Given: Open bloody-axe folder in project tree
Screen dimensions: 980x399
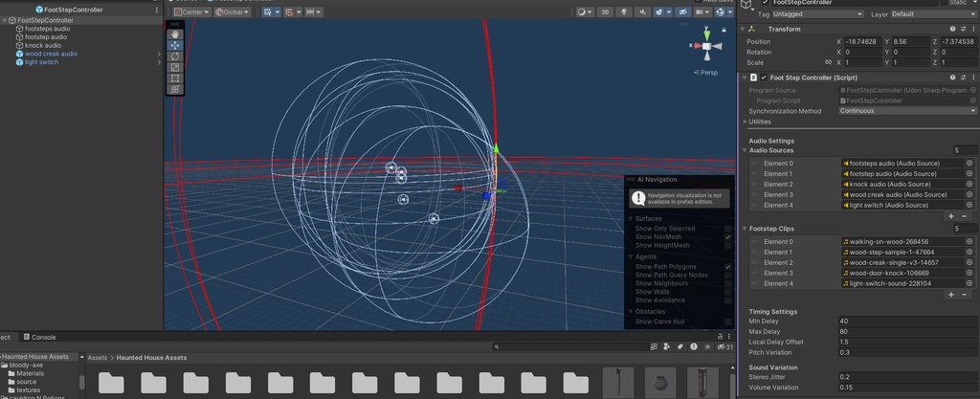Looking at the screenshot, I should point(27,366).
